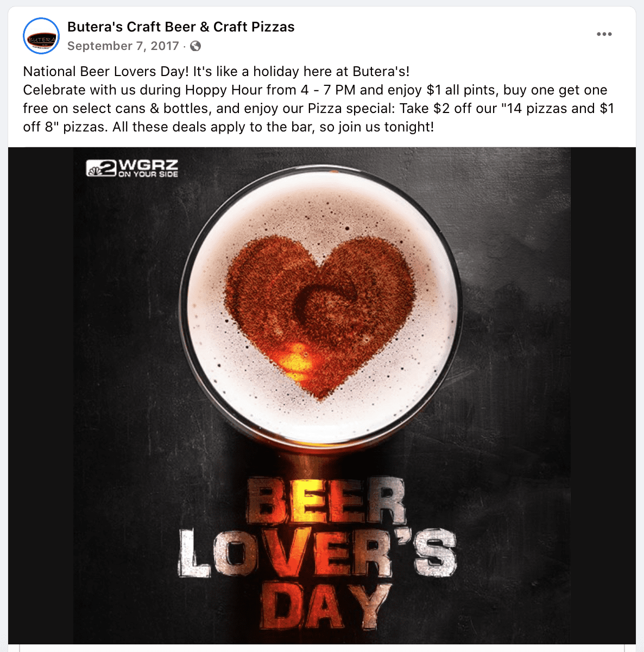Open Butera's round profile picture
Viewport: 644px width, 652px height.
[41, 36]
